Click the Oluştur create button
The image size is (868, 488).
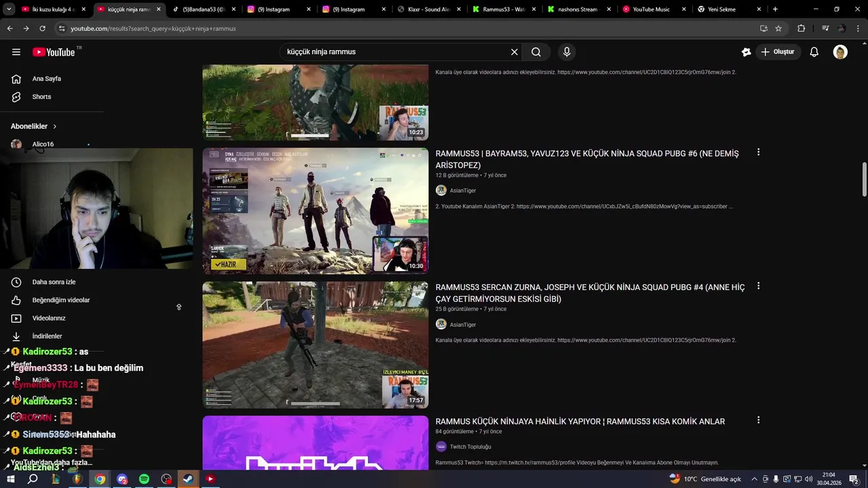click(778, 52)
